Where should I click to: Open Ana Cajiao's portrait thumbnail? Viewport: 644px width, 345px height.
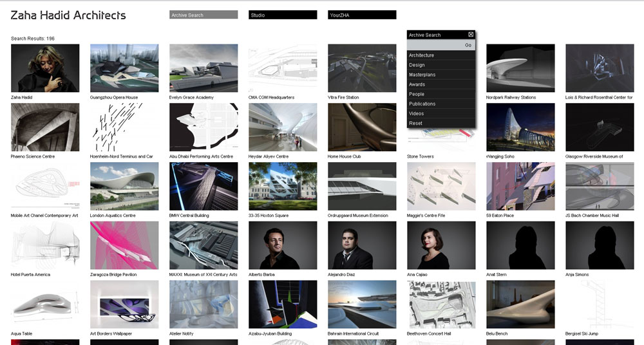441,246
